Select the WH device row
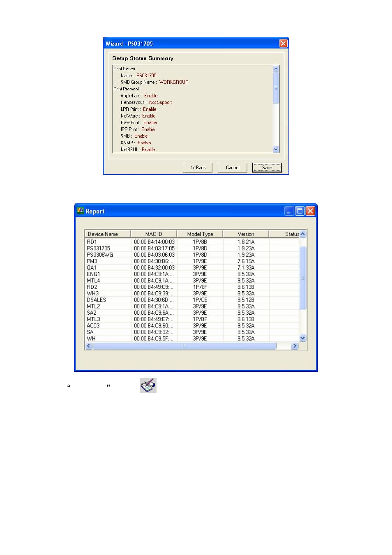This screenshot has height=555, width=392. [191, 339]
